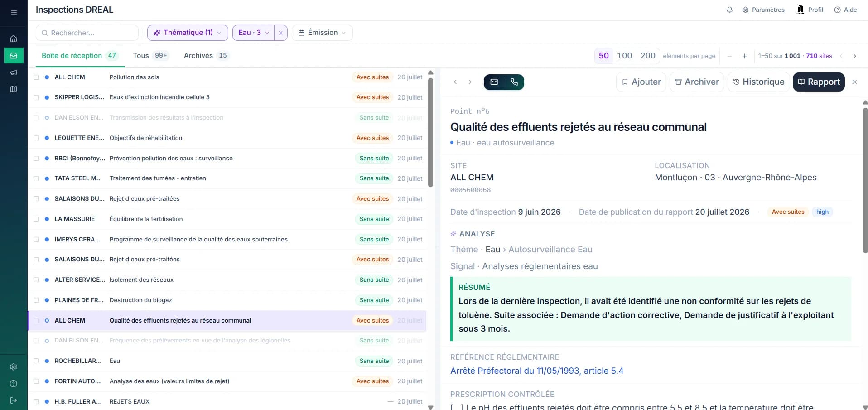This screenshot has height=410, width=868.
Task: Switch to Boîte de réception tab
Action: coord(79,56)
